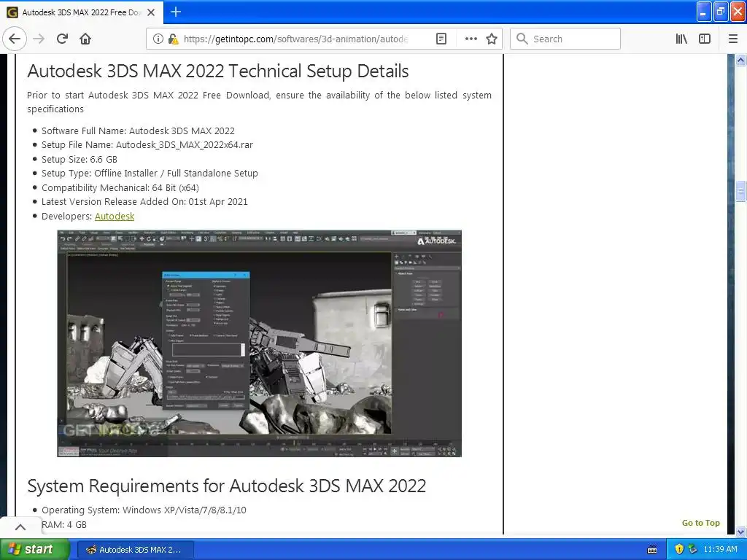Click the scroll-to-top chevron button

click(20, 527)
